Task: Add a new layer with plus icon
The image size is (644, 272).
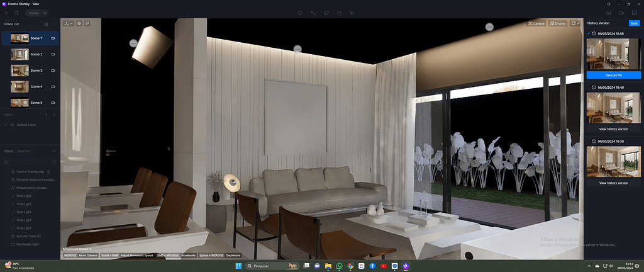Action: point(46,115)
